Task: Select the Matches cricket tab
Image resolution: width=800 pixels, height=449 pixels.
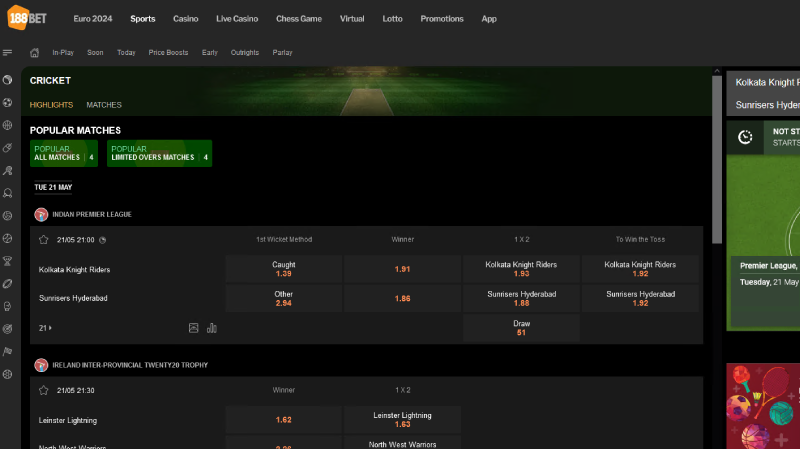Action: point(104,105)
